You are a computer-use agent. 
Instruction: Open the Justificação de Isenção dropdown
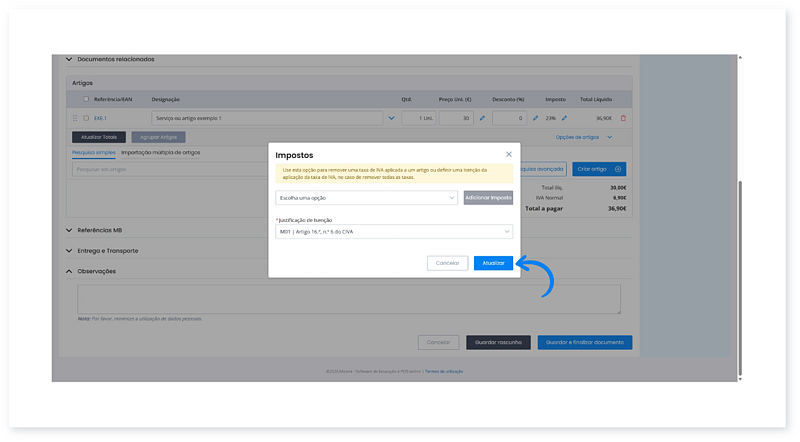(394, 232)
